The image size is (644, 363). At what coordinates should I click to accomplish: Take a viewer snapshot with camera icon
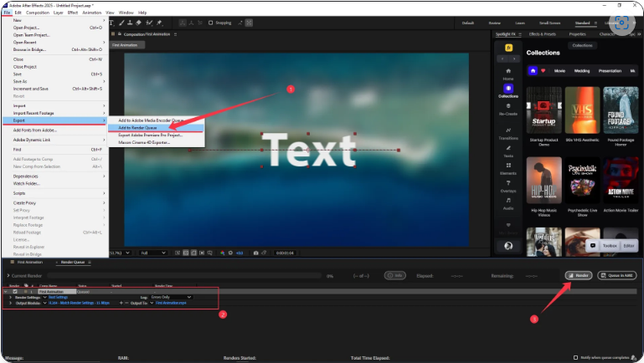(x=255, y=253)
